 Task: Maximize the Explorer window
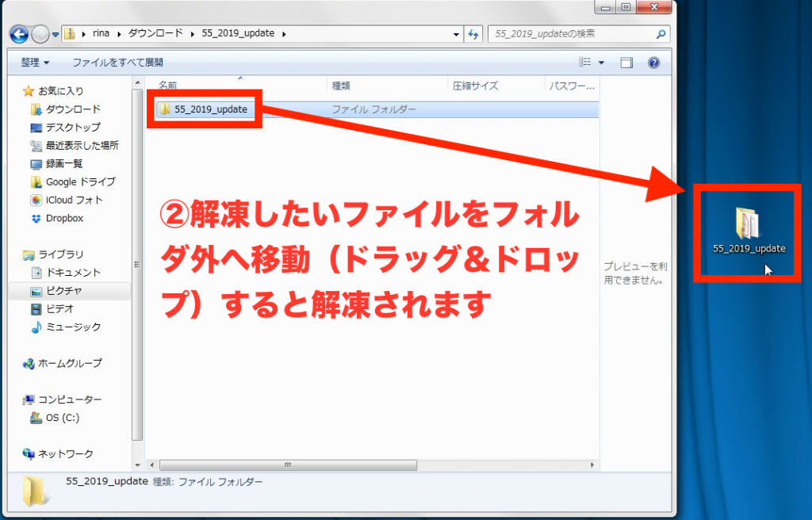626,7
